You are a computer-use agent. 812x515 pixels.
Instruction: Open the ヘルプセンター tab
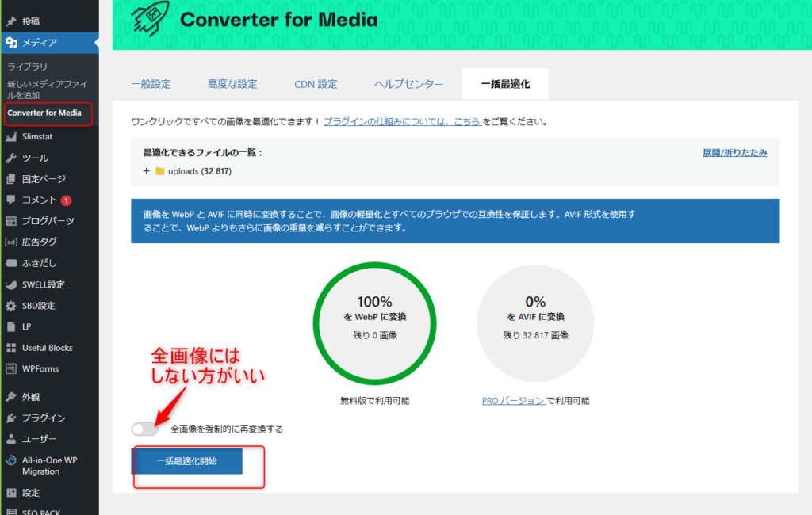[x=408, y=84]
